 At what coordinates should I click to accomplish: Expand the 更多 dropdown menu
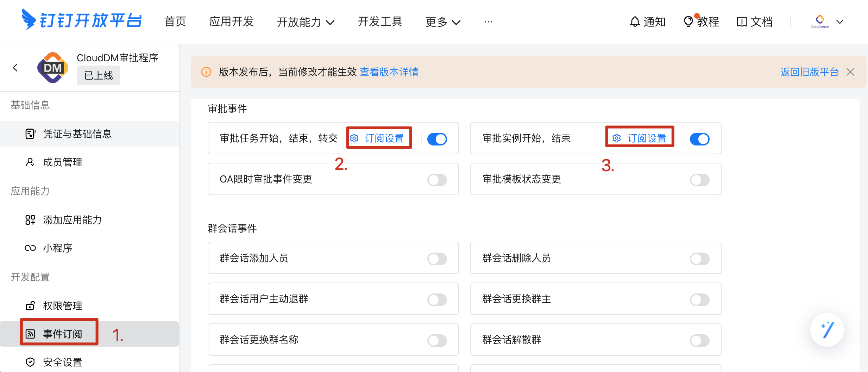[442, 22]
